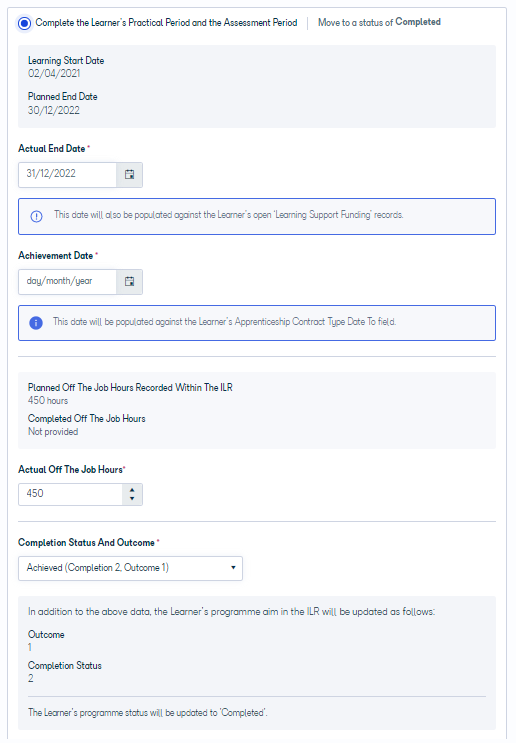
Task: Click the 'Complete the Learner's Practical Period' option label
Action: point(166,23)
